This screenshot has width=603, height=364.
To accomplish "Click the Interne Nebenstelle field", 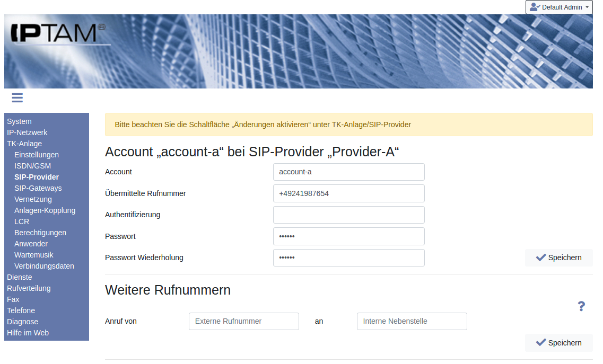I will pos(412,321).
